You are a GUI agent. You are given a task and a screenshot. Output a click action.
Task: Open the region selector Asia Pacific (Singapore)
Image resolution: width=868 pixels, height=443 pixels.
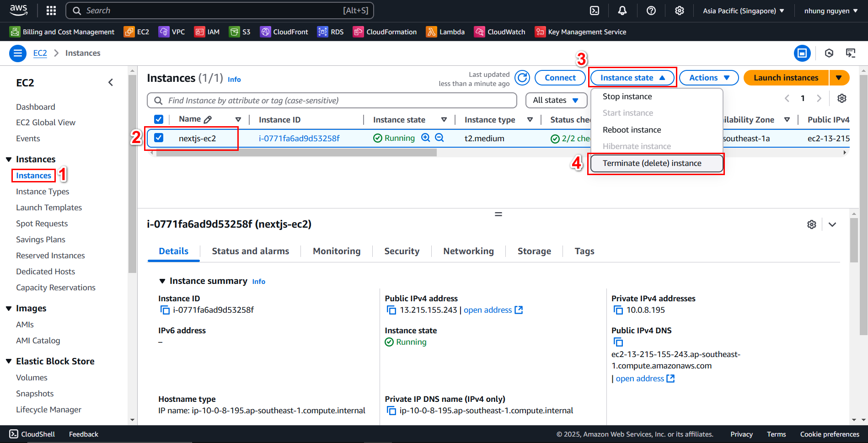(744, 11)
